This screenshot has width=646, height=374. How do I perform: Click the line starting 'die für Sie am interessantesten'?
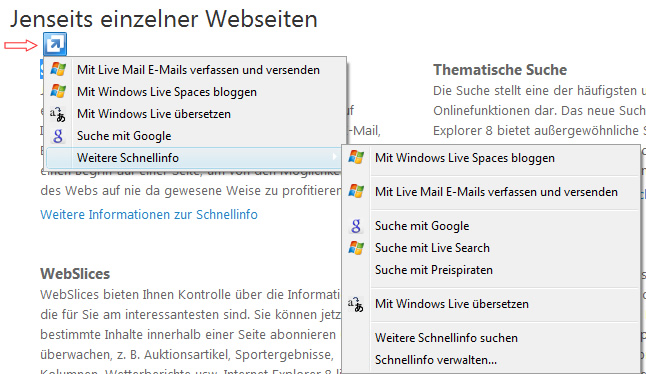[191, 315]
